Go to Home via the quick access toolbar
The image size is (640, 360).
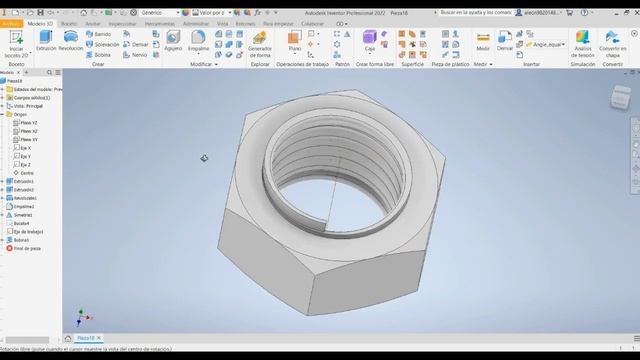84,13
